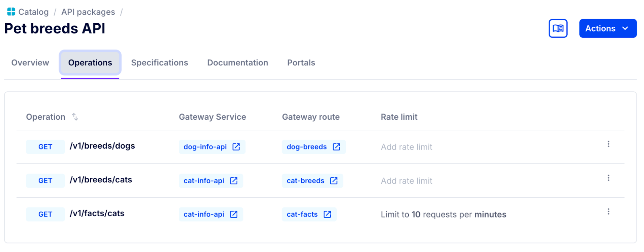Navigate to API packages breadcrumb link
Screen dimensions: 644x252
[88, 12]
